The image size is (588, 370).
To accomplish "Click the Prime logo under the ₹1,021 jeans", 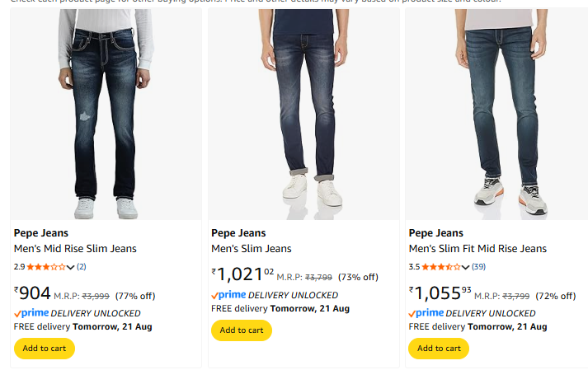I will [x=228, y=295].
